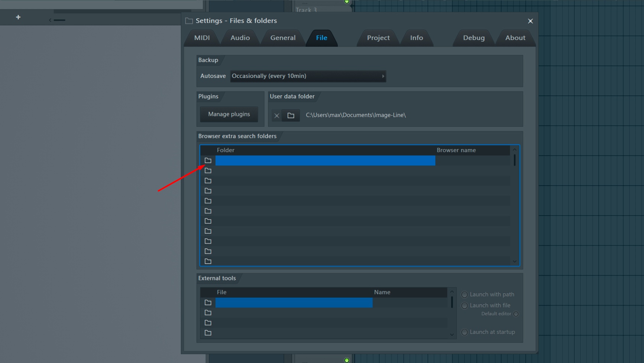Click folder icon of last external tools row

pos(208,333)
